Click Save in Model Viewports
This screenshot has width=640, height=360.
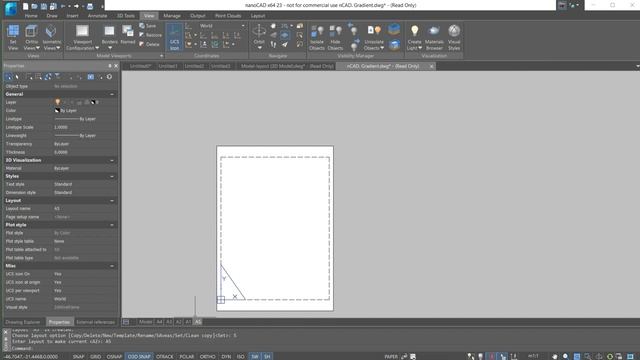(148, 26)
